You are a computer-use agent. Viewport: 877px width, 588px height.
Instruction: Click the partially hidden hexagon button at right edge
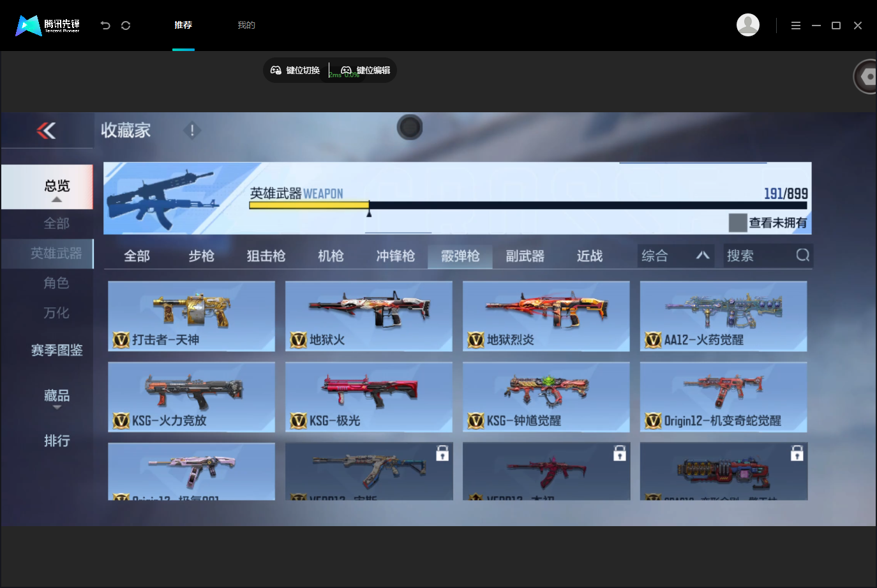(865, 77)
